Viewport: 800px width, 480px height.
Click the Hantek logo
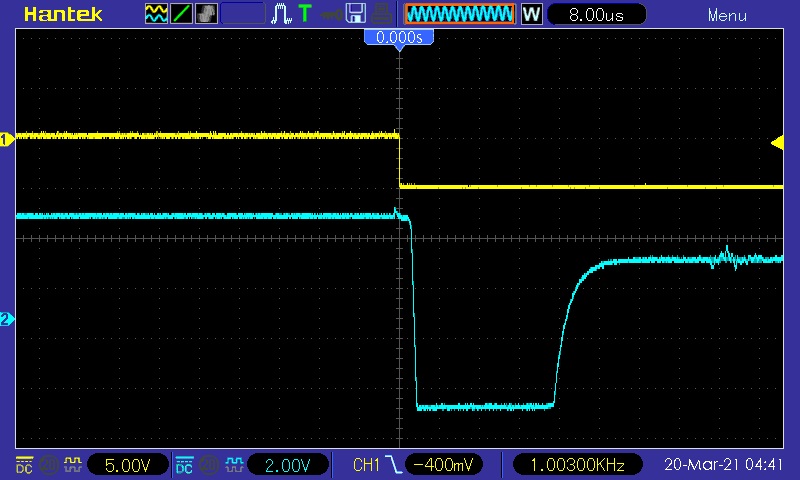click(60, 14)
